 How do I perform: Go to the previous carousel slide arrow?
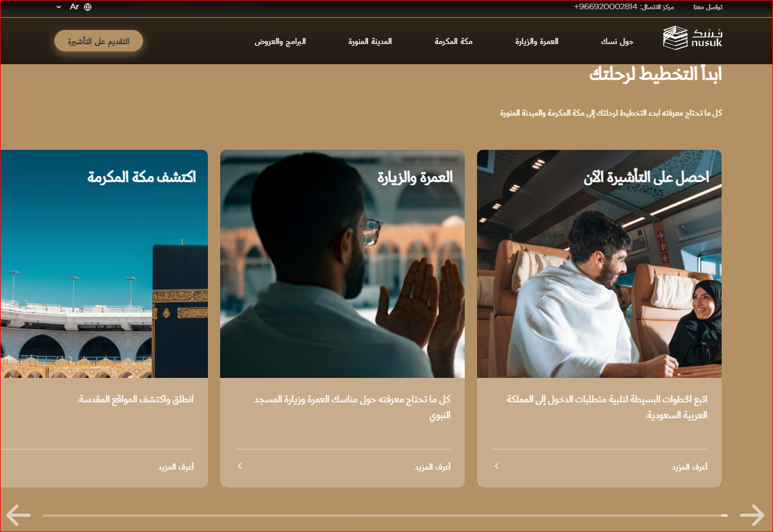pos(18,515)
